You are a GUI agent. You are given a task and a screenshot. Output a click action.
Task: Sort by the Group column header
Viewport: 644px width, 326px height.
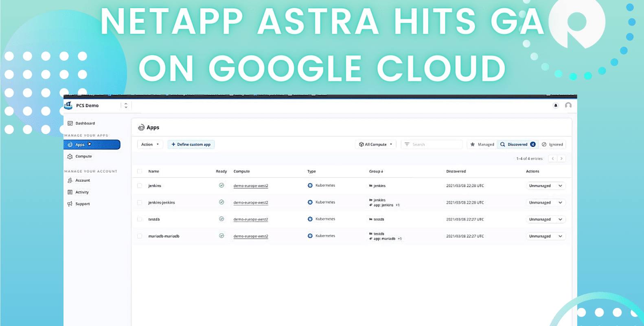tap(376, 171)
